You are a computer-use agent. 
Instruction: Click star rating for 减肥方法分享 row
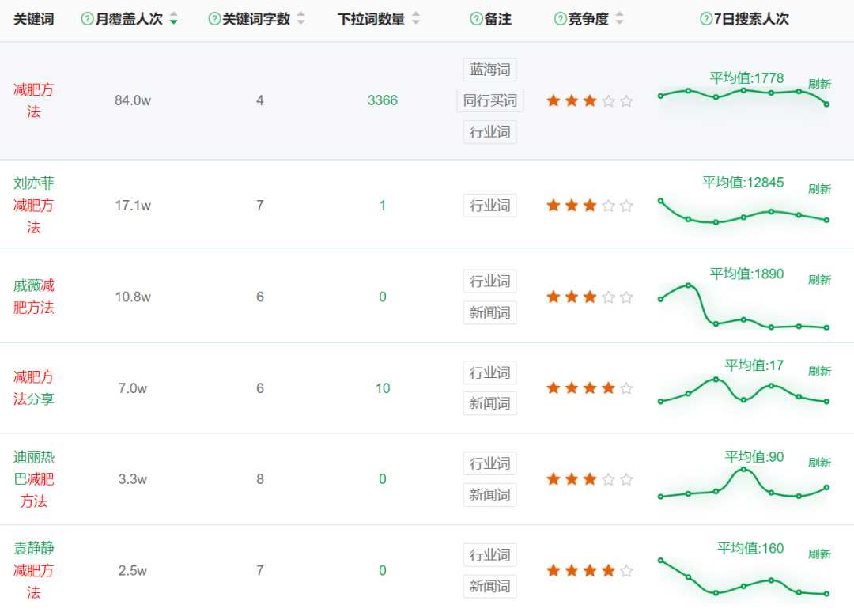589,388
